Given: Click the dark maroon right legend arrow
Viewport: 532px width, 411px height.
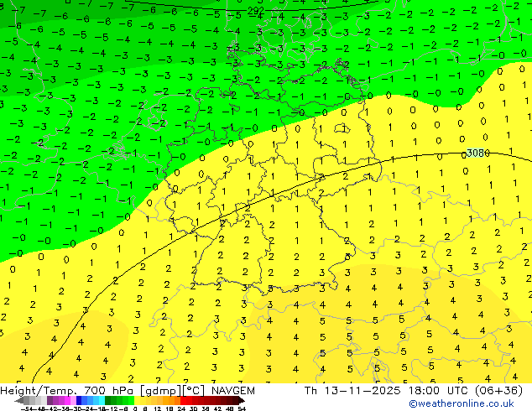Looking at the screenshot, I should pos(241,400).
